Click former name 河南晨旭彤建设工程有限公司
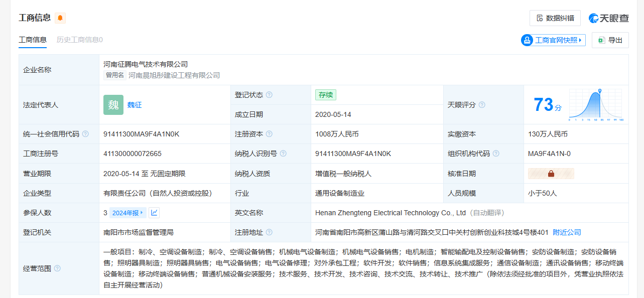Viewport: 644px width, 298px height. pos(174,75)
